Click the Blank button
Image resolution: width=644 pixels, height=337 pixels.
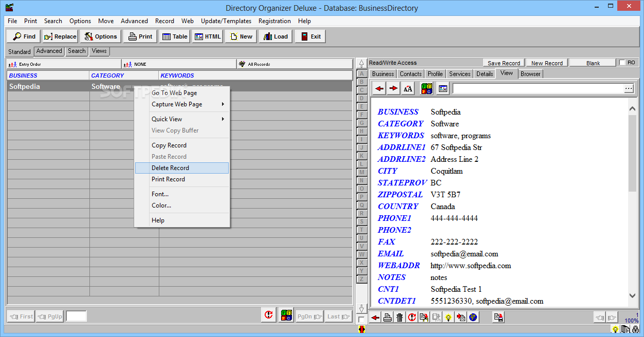click(593, 63)
